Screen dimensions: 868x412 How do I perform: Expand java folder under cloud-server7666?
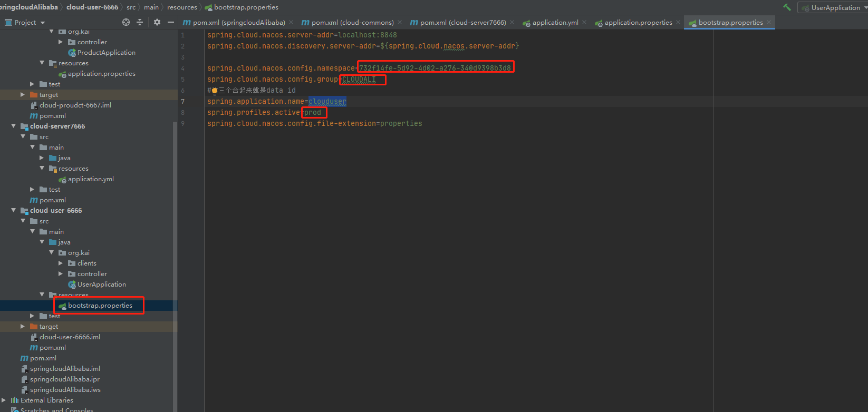point(42,158)
